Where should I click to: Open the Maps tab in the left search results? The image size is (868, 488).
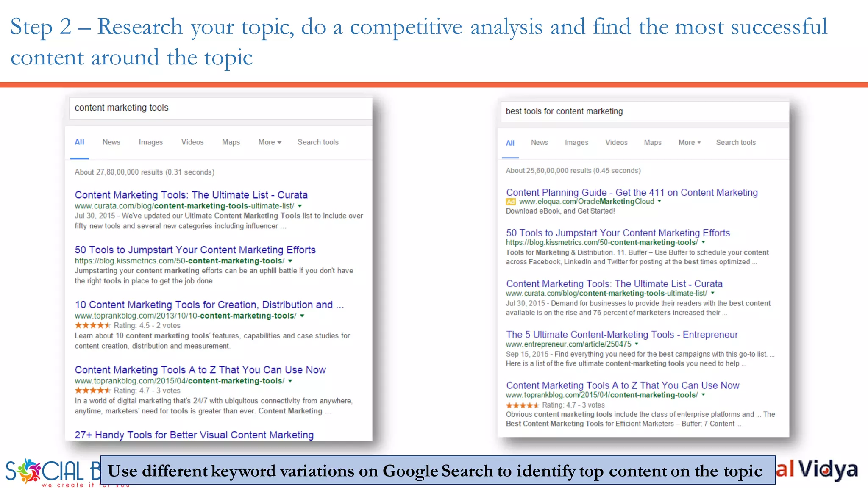tap(231, 142)
